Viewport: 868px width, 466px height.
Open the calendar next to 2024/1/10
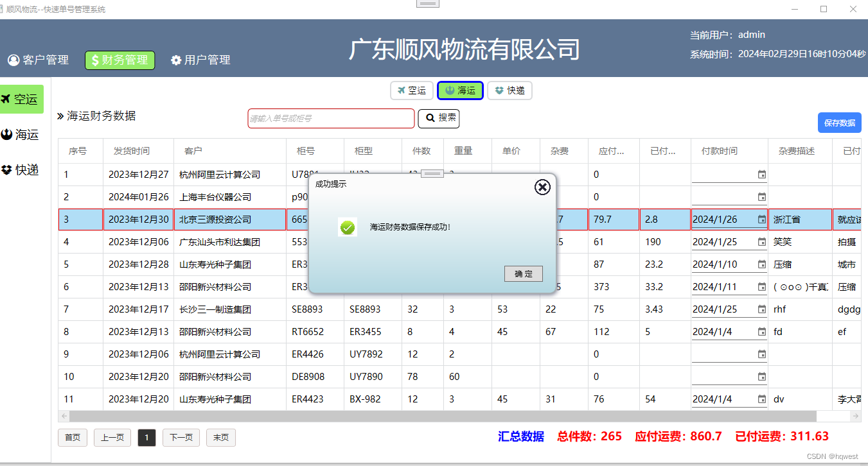point(762,264)
